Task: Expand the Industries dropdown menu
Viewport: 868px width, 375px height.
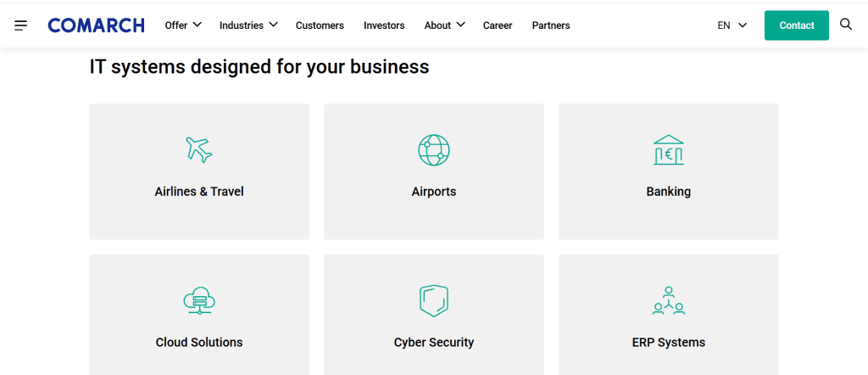Action: pyautogui.click(x=248, y=25)
